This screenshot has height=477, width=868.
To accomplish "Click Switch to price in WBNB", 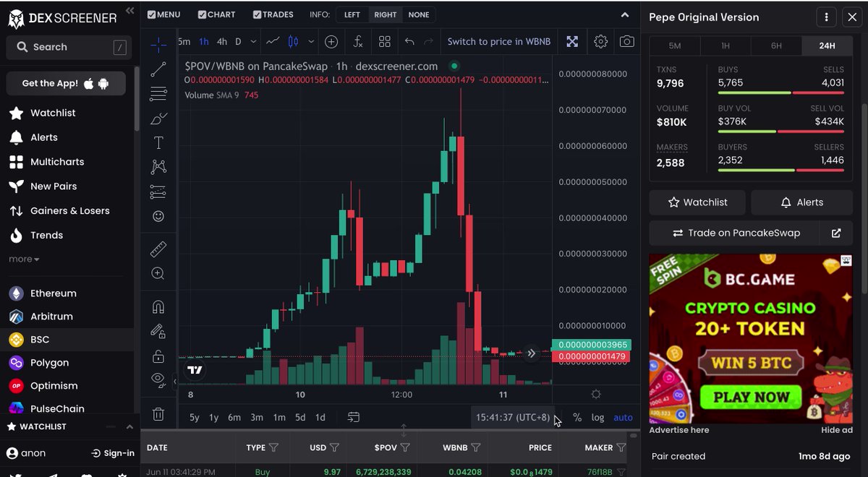I will [499, 42].
